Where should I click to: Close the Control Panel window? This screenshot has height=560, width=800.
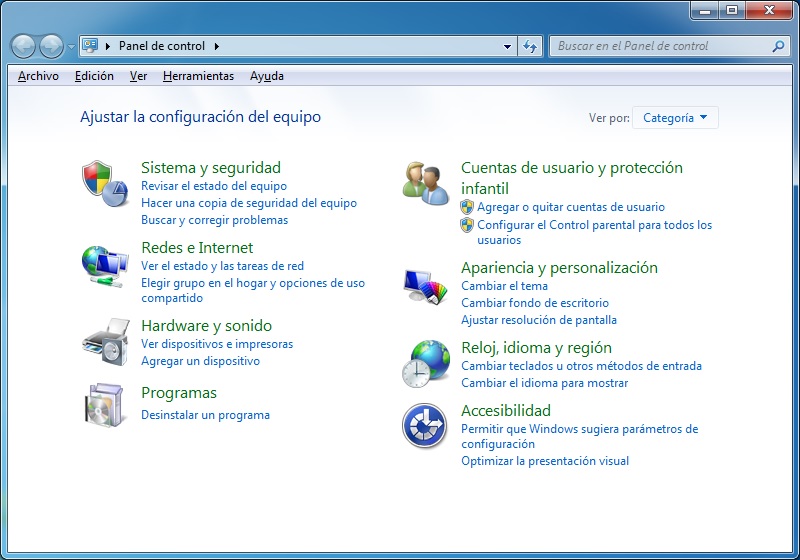[769, 10]
